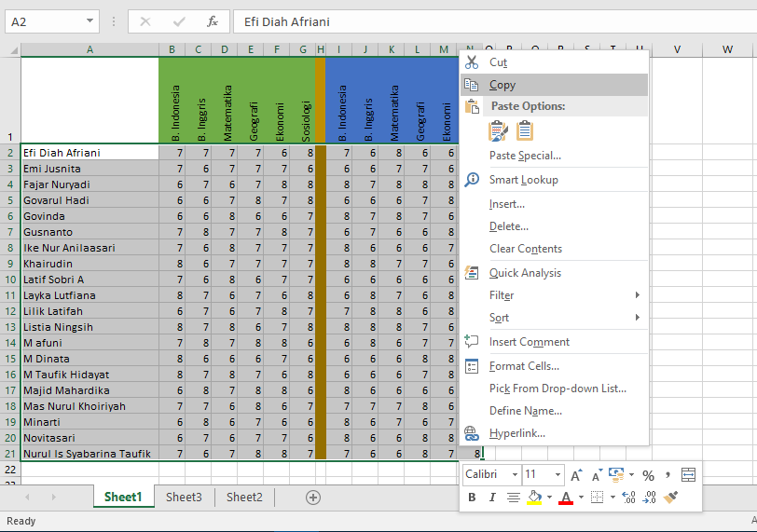
Task: Click cell with Fajar Nuryadi
Action: coord(89,184)
